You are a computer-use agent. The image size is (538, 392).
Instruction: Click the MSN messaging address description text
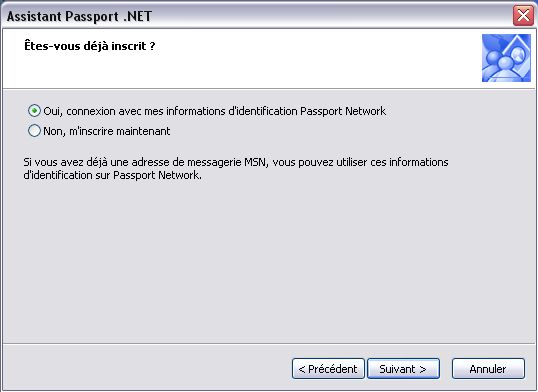point(236,169)
